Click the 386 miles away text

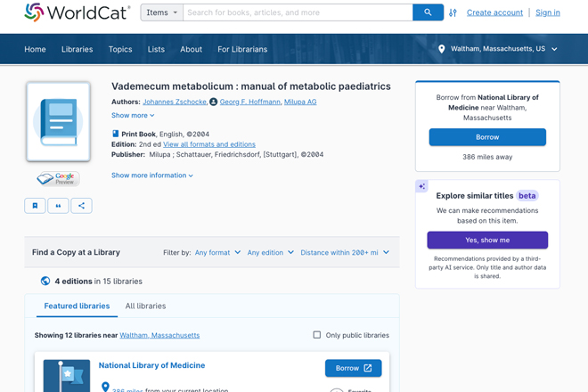coord(487,157)
